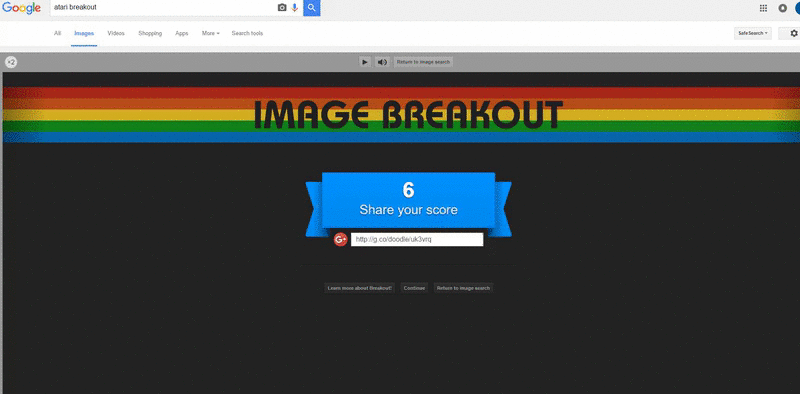The height and width of the screenshot is (394, 800).
Task: Click the camera search-by-image icon
Action: coord(282,8)
